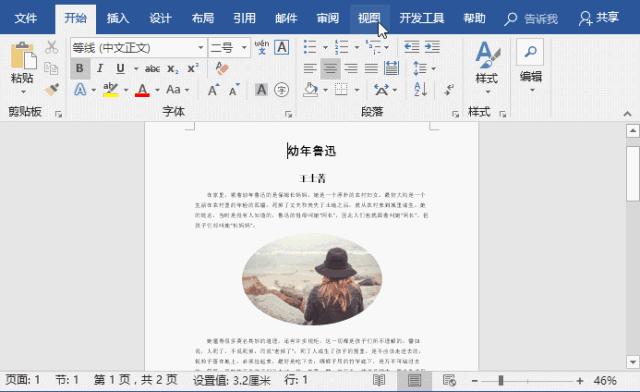Click the 共享 Share button
The height and width of the screenshot is (392, 640).
[599, 18]
